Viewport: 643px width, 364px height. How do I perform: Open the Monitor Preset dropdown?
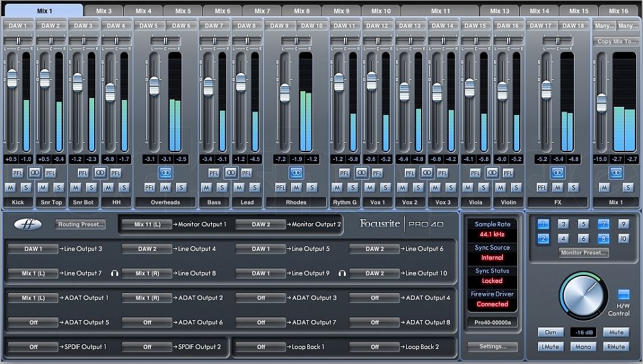[583, 253]
